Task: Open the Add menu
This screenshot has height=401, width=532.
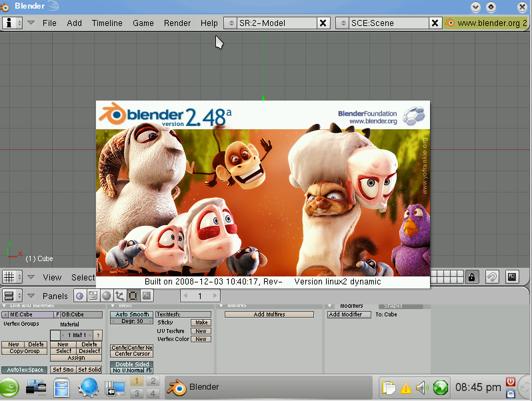Action: (x=74, y=23)
